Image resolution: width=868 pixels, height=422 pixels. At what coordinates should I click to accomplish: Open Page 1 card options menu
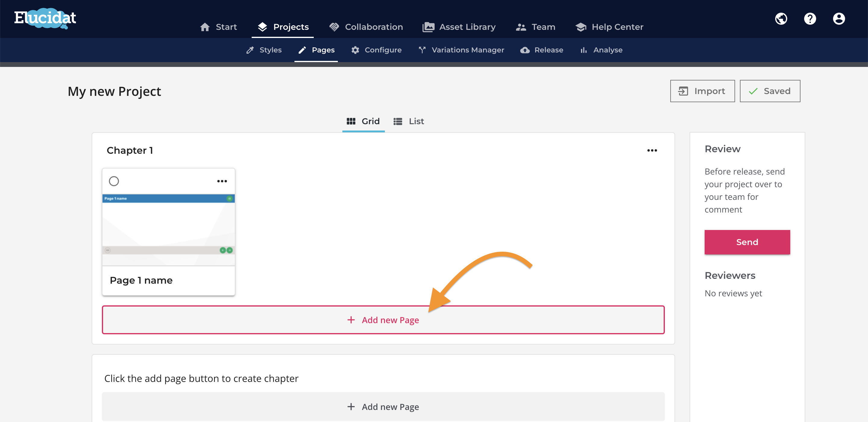[222, 181]
